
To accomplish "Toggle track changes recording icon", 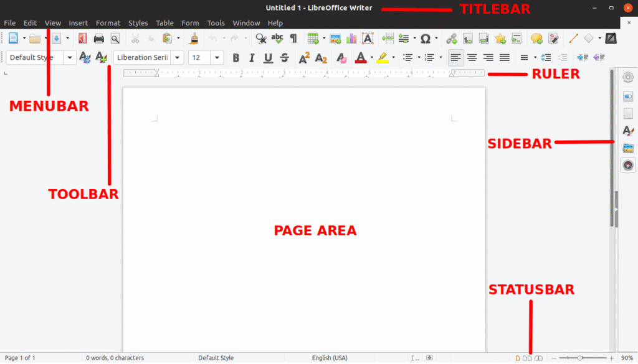I will pyautogui.click(x=553, y=39).
